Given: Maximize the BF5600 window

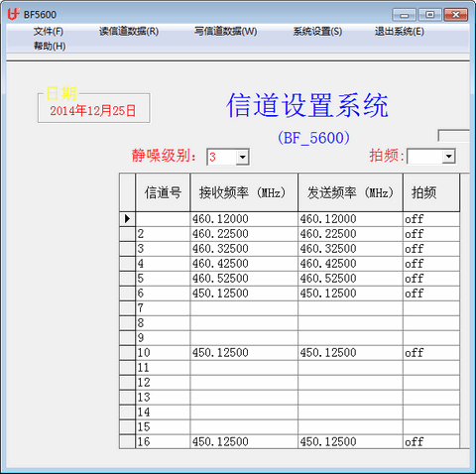Looking at the screenshot, I should [x=429, y=15].
